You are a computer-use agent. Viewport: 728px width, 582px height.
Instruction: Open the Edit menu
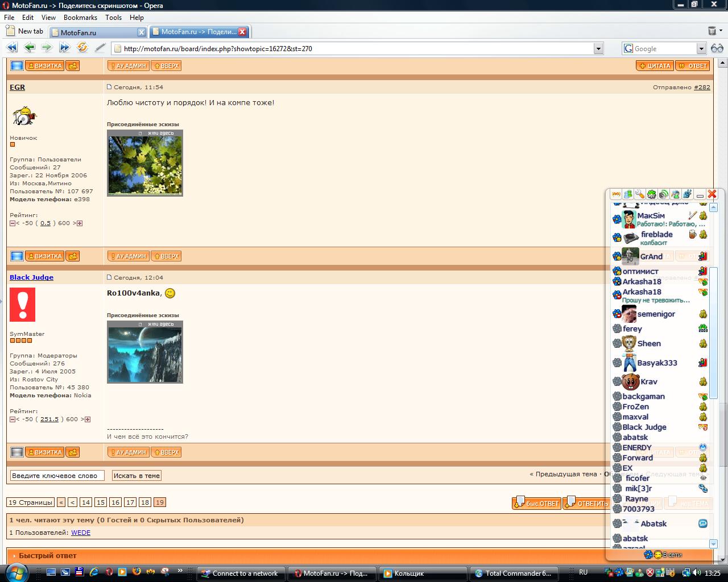(x=28, y=18)
